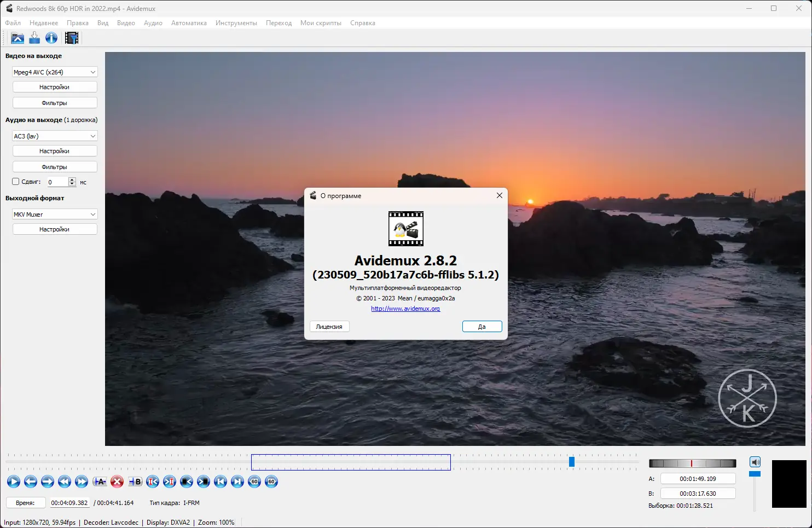
Task: Mute audio with the speaker toggle
Action: 756,462
